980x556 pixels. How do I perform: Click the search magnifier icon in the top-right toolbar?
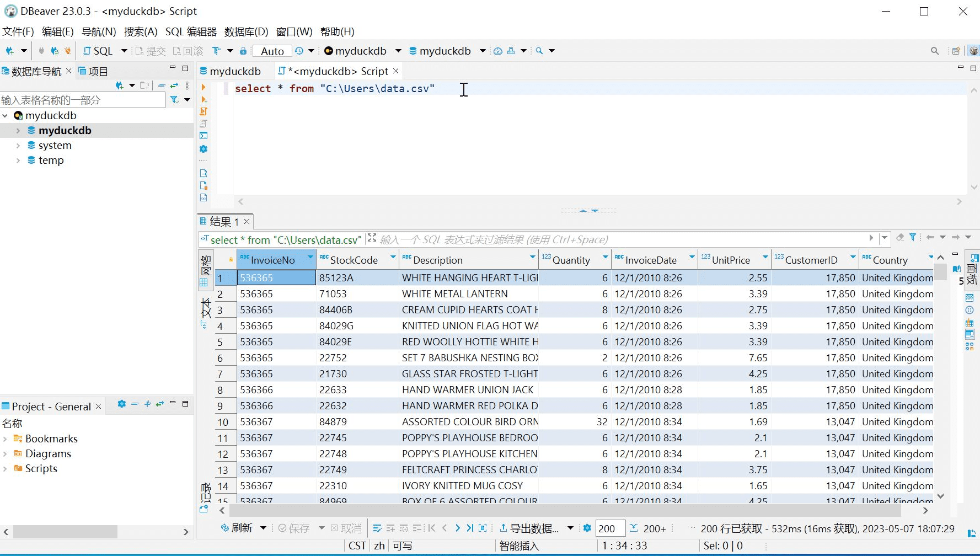(x=935, y=51)
